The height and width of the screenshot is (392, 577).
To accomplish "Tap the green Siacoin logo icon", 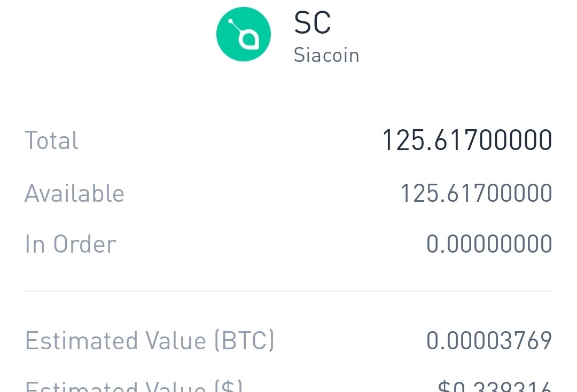I will pyautogui.click(x=244, y=34).
